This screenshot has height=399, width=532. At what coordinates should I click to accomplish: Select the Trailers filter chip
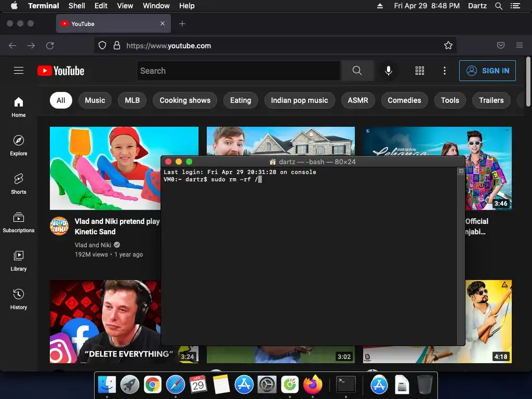coord(491,100)
